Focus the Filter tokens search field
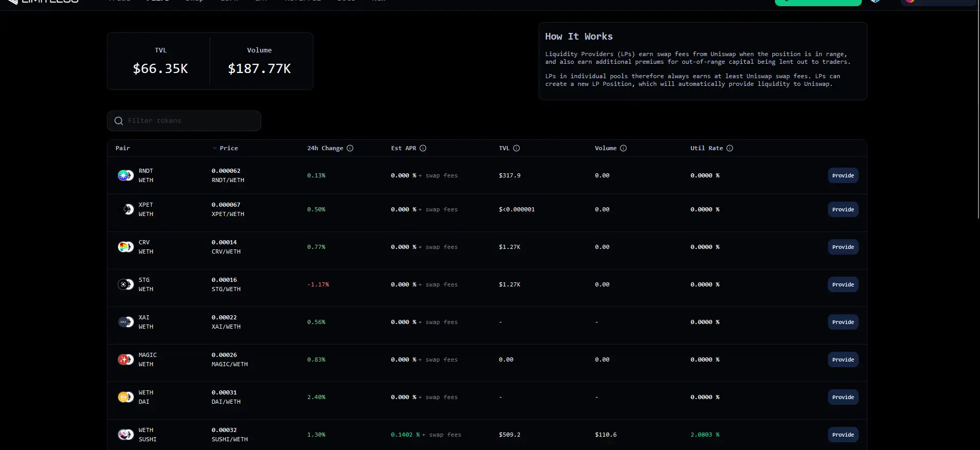Viewport: 980px width, 450px height. 190,121
